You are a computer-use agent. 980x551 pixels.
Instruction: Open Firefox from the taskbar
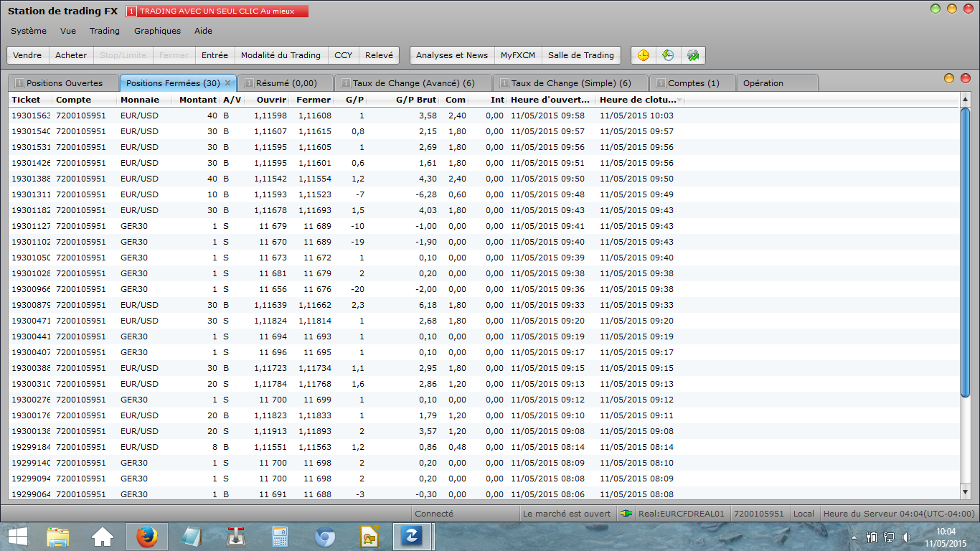click(146, 537)
